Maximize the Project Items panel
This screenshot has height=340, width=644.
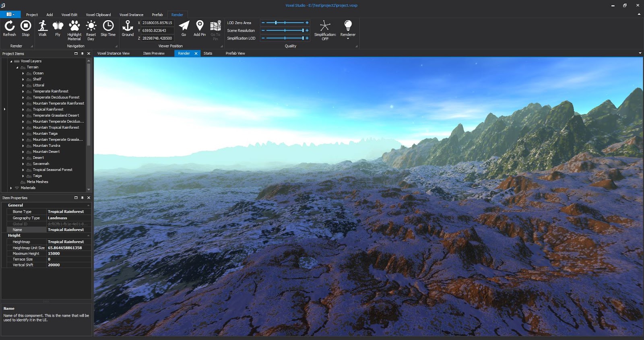[x=76, y=54]
